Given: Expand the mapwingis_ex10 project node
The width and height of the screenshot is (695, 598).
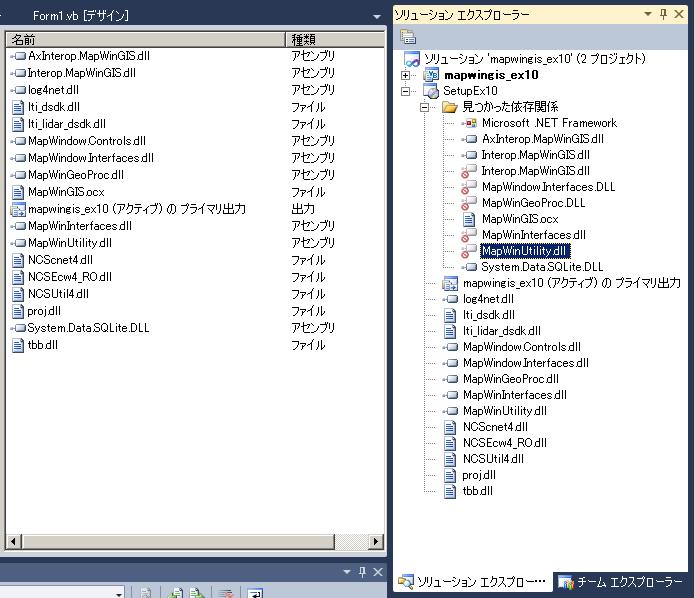Looking at the screenshot, I should 406,75.
